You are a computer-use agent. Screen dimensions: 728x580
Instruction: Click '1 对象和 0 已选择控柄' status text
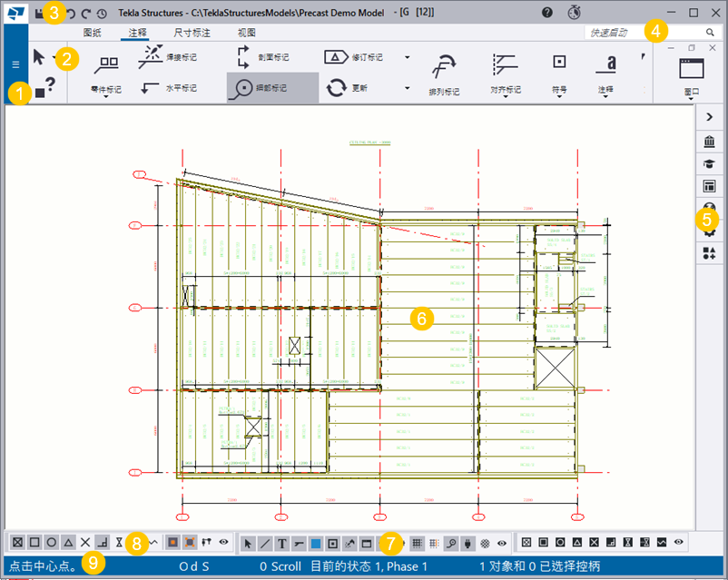(540, 566)
